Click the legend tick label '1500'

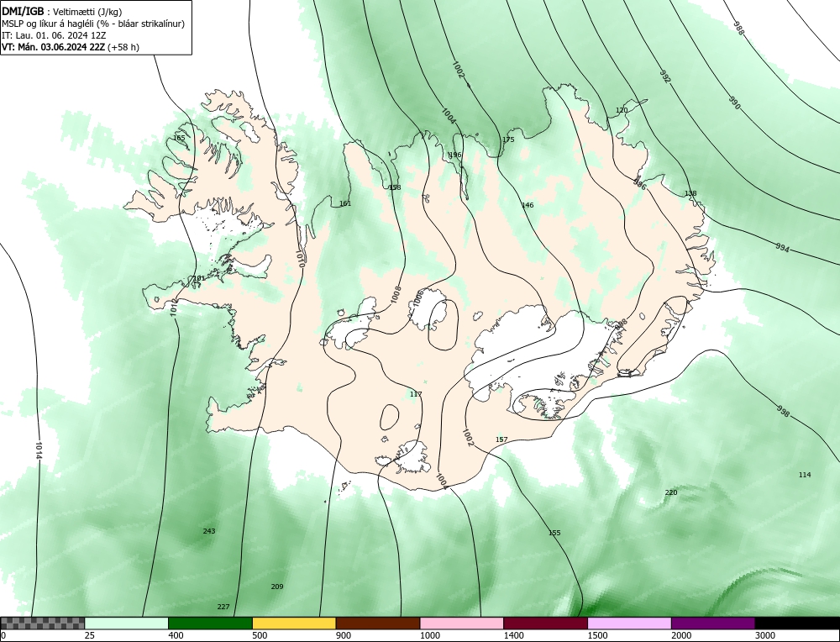coord(597,635)
